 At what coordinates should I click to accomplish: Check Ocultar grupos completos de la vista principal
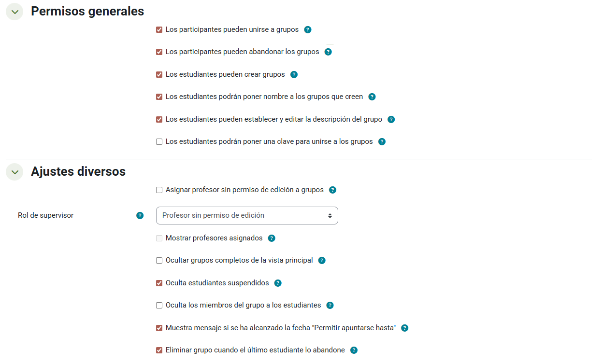click(159, 260)
